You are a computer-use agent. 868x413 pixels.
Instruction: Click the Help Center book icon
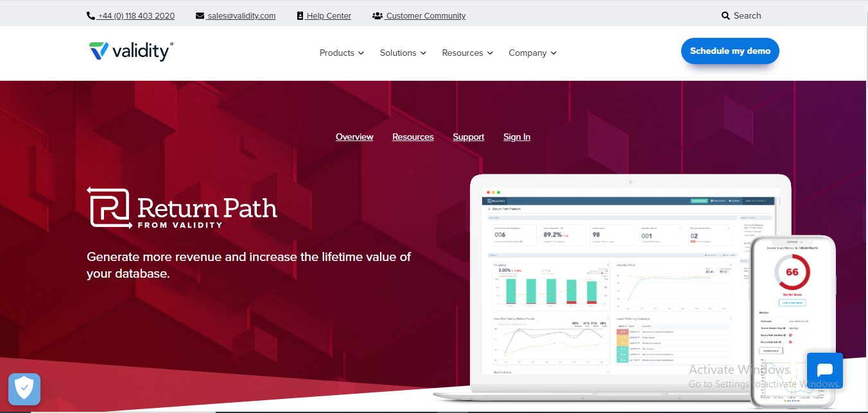[300, 15]
